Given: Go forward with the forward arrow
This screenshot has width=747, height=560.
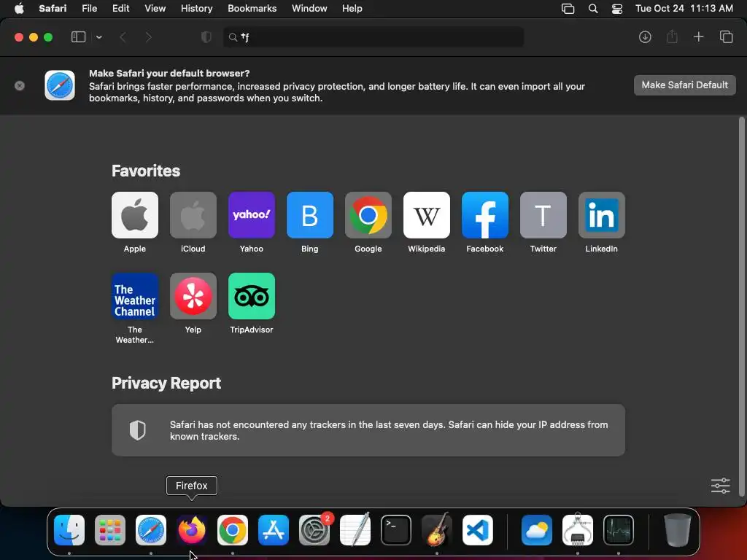Looking at the screenshot, I should 148,37.
